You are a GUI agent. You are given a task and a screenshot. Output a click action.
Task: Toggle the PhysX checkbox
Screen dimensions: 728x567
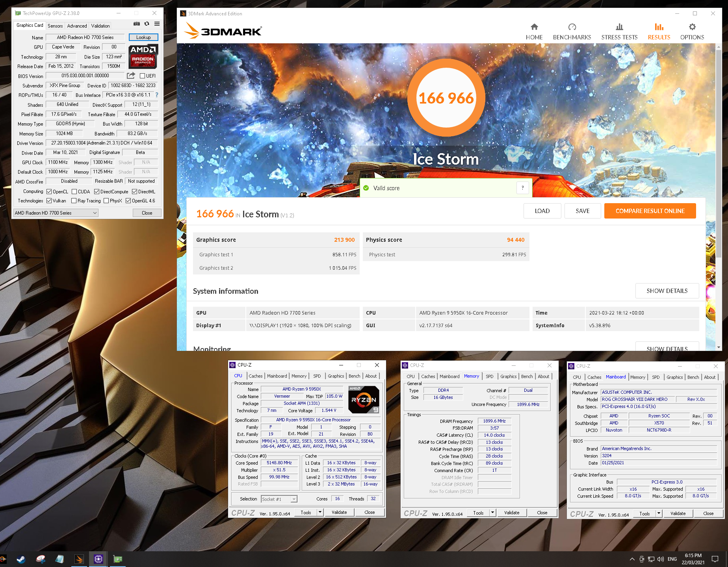click(106, 201)
